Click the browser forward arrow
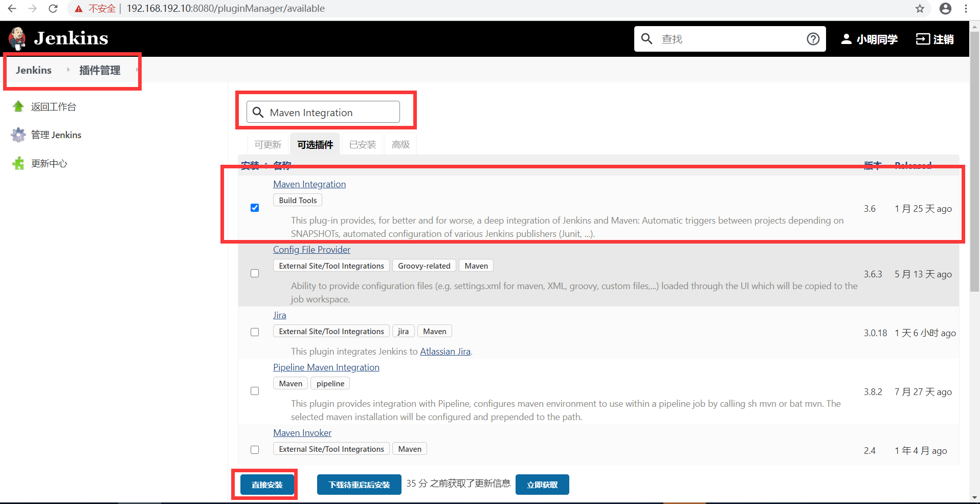 (x=32, y=9)
